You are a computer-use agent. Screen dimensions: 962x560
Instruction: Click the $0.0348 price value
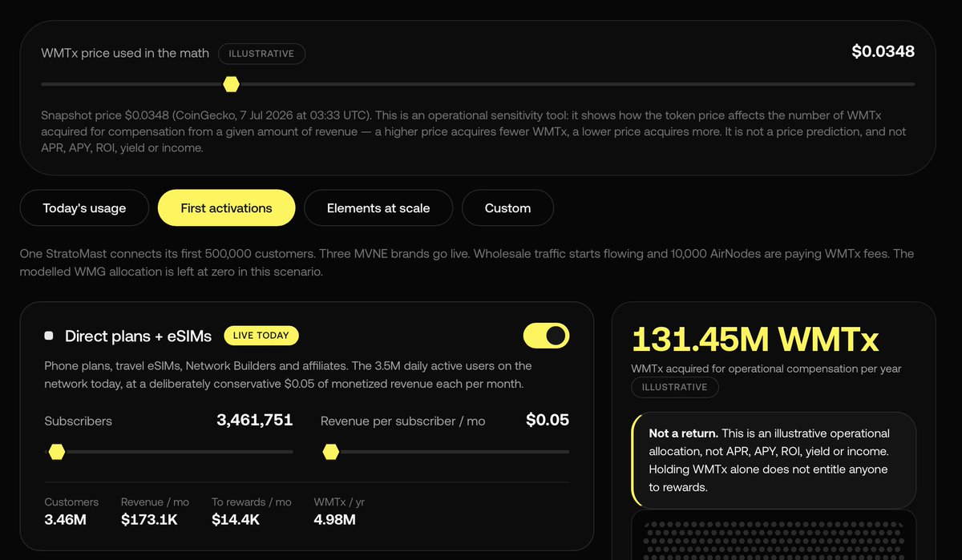883,52
